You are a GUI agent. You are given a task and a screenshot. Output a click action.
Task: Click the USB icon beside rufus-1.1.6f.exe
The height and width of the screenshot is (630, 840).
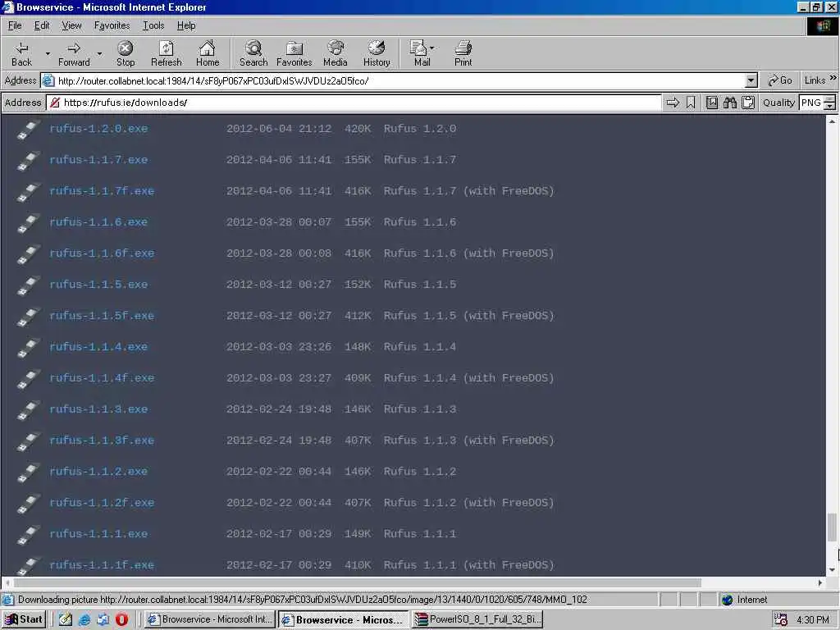coord(28,254)
